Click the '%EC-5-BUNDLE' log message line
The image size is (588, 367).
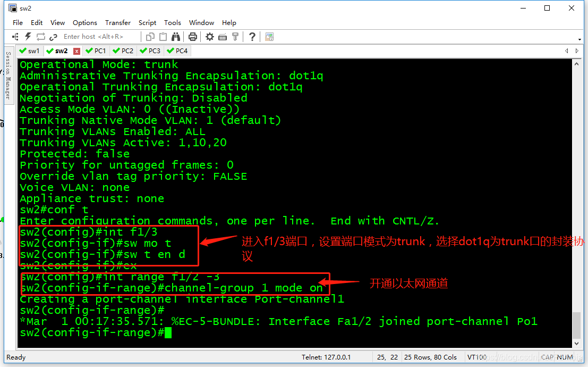[x=278, y=322]
